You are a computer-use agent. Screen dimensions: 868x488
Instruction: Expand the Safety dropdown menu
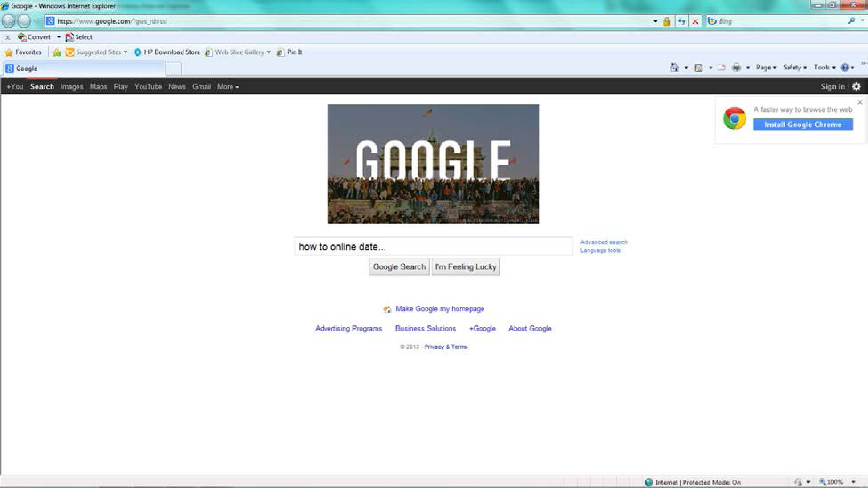point(795,68)
